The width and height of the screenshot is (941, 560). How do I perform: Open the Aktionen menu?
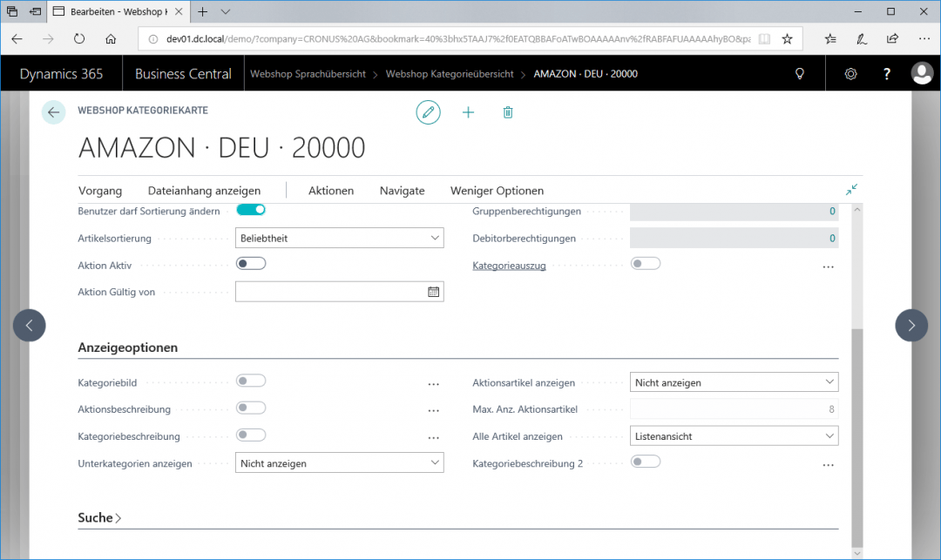pyautogui.click(x=331, y=191)
